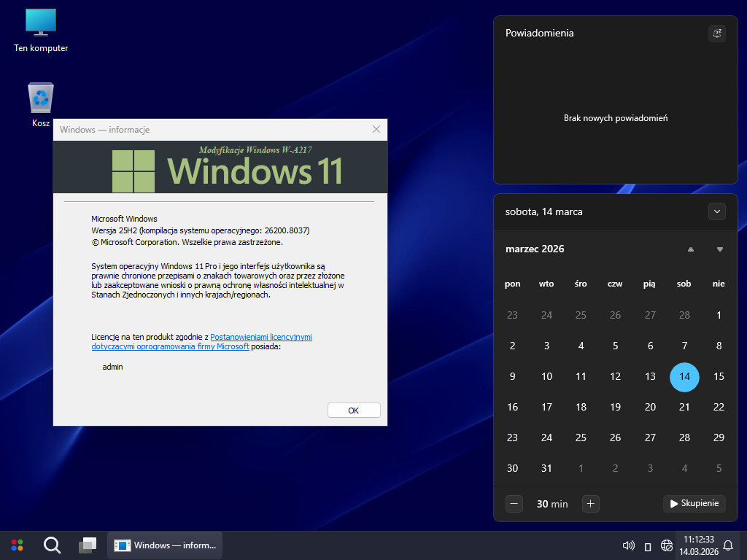The width and height of the screenshot is (747, 560).
Task: Select March 21 in the calendar
Action: click(684, 407)
